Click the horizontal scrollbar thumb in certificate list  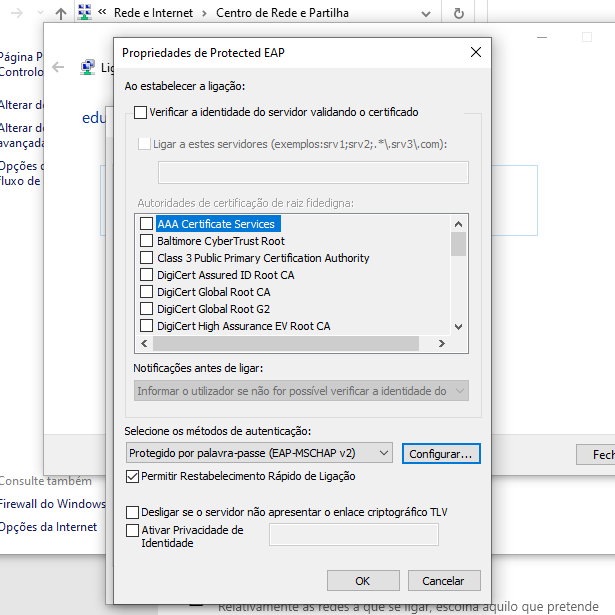tap(286, 343)
